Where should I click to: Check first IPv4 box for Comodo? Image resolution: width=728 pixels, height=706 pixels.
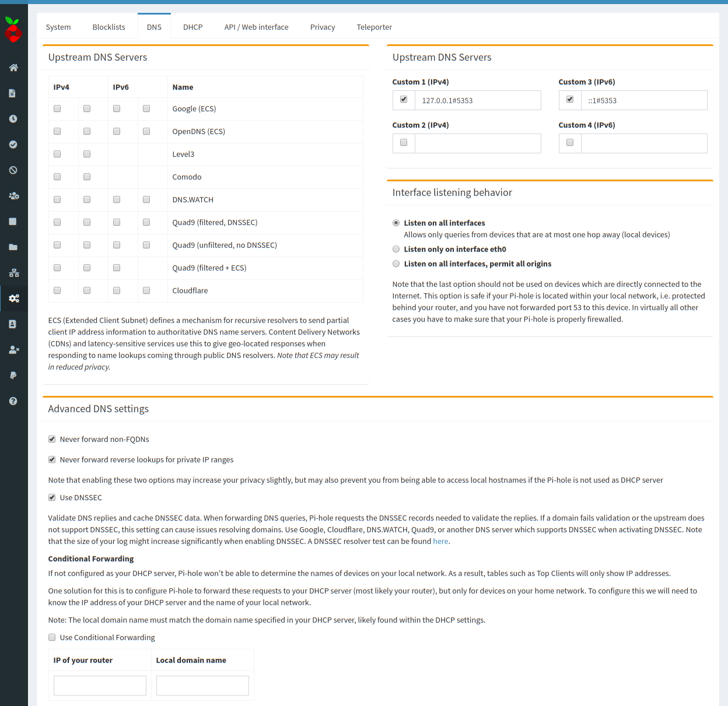click(x=57, y=177)
